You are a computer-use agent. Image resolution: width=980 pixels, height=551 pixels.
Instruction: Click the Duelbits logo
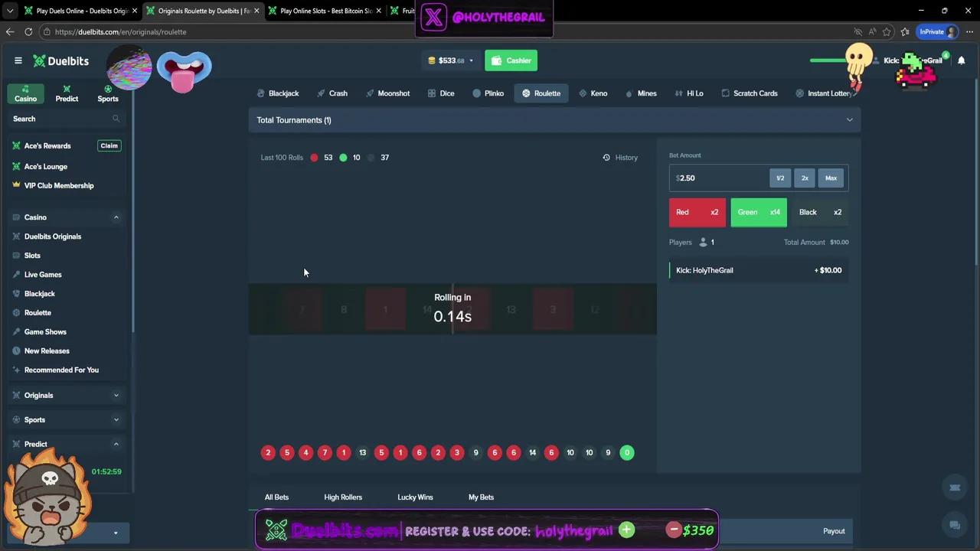pyautogui.click(x=60, y=61)
